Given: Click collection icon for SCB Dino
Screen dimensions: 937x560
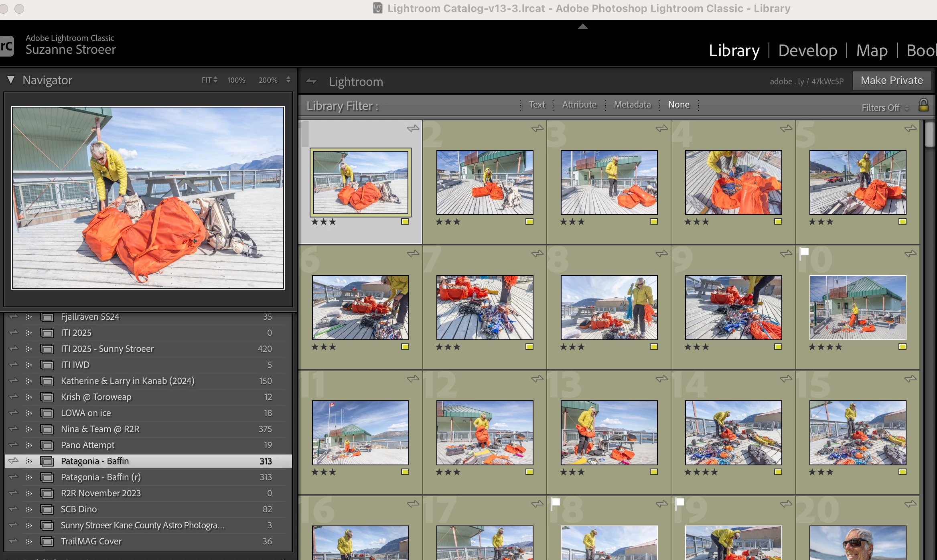Looking at the screenshot, I should 47,509.
